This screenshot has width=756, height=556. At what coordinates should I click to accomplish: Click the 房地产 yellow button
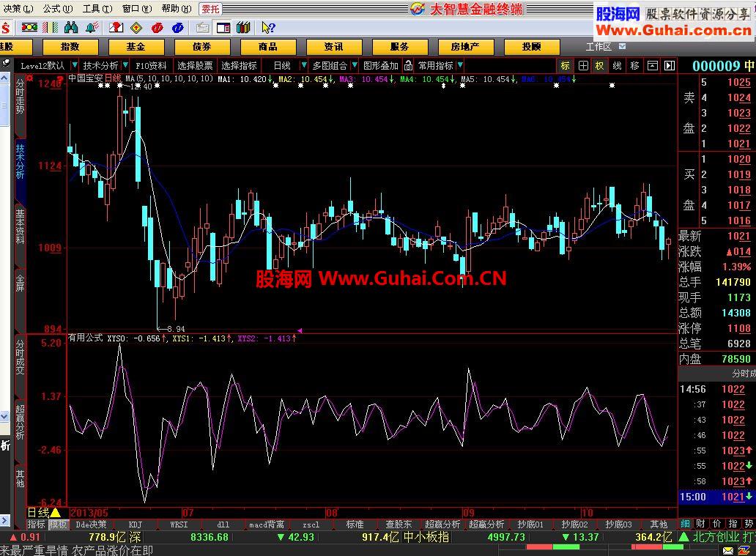466,47
